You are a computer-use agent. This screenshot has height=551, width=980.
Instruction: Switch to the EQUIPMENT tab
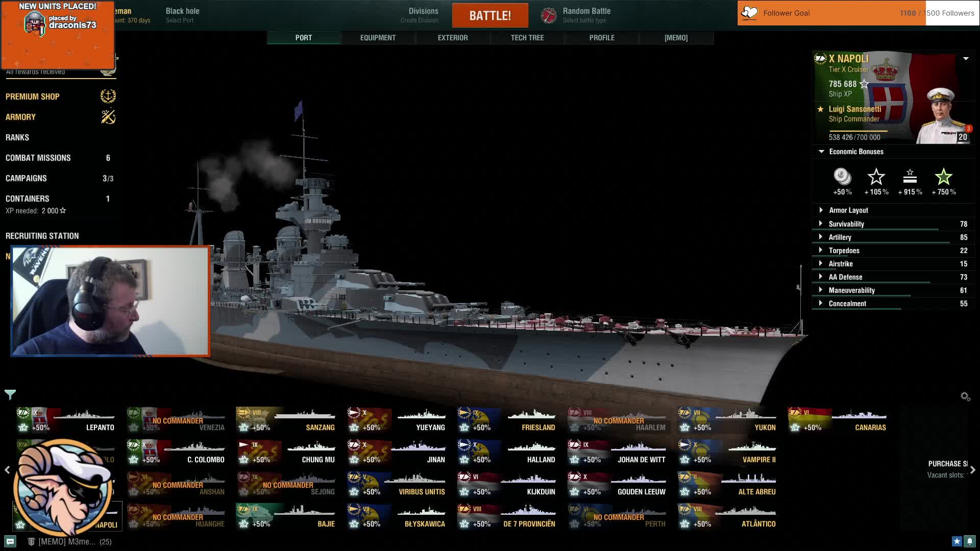point(378,38)
